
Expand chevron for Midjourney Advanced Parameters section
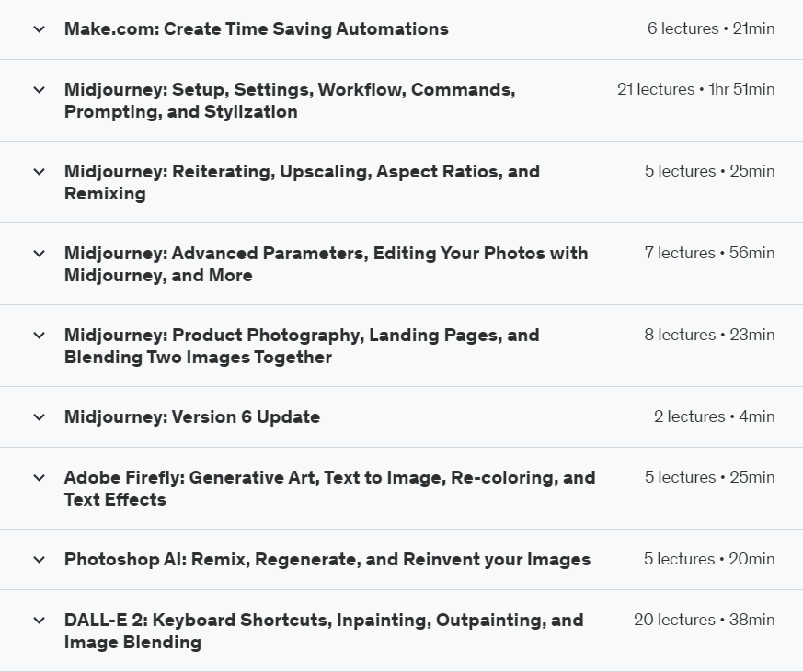[39, 254]
